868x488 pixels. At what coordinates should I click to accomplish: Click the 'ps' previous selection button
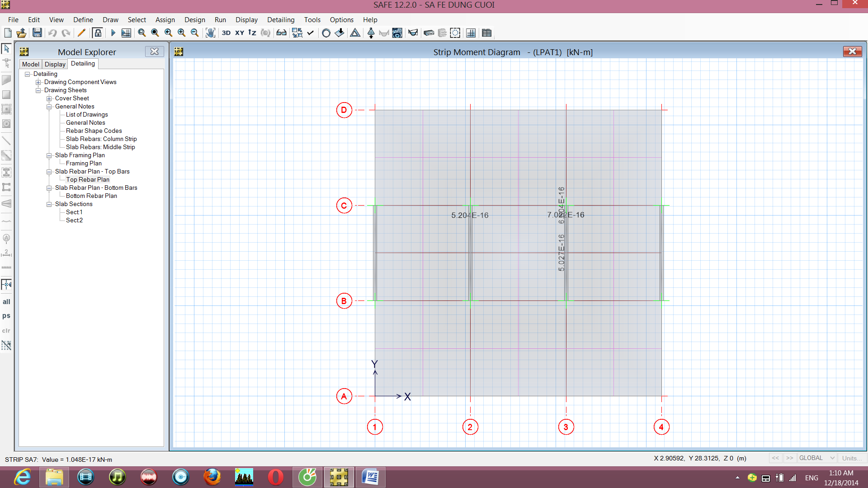tap(6, 316)
